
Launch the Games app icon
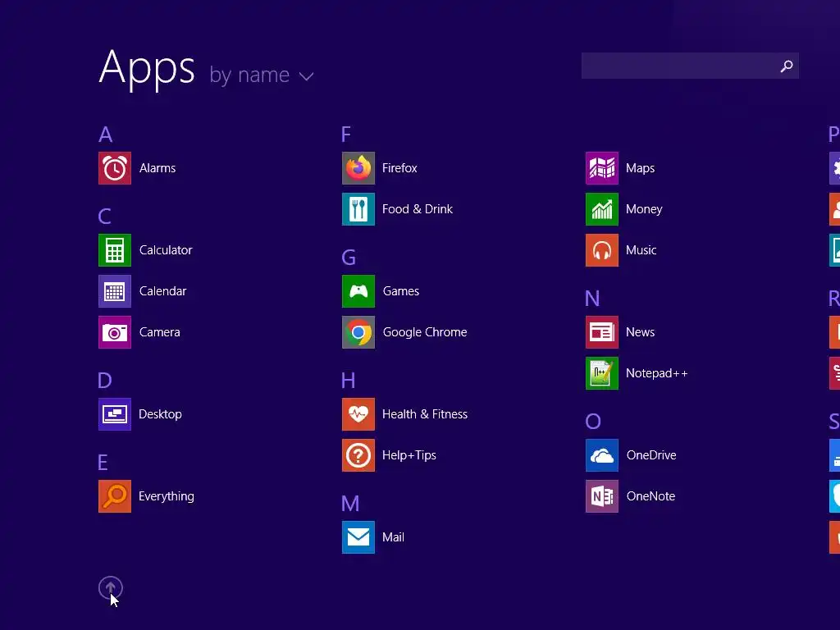point(358,291)
